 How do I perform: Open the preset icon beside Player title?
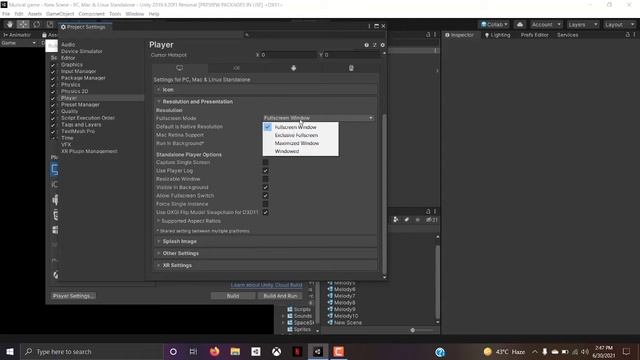[x=374, y=45]
